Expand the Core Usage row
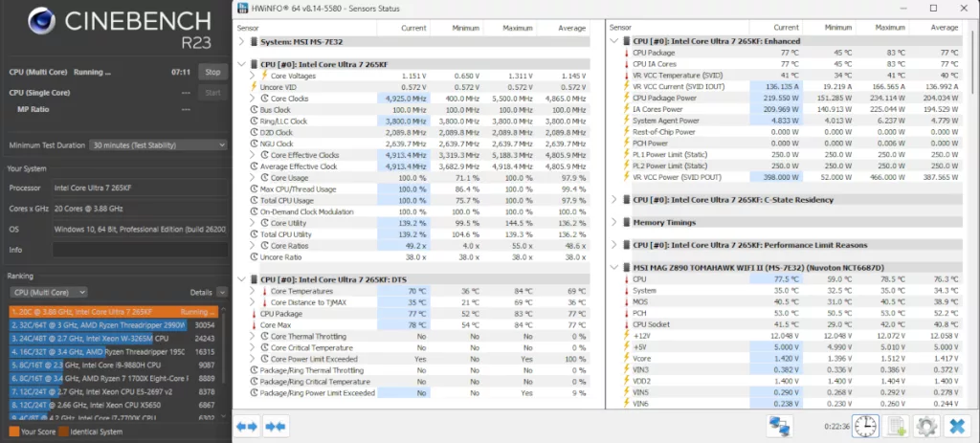This screenshot has height=443, width=980. coord(252,178)
